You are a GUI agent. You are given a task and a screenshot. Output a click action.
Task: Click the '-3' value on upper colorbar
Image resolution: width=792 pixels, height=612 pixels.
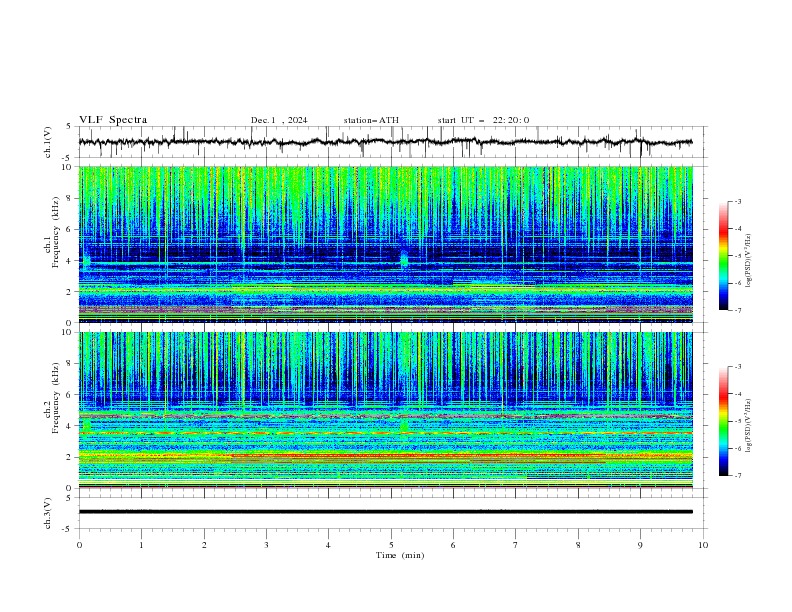point(737,201)
